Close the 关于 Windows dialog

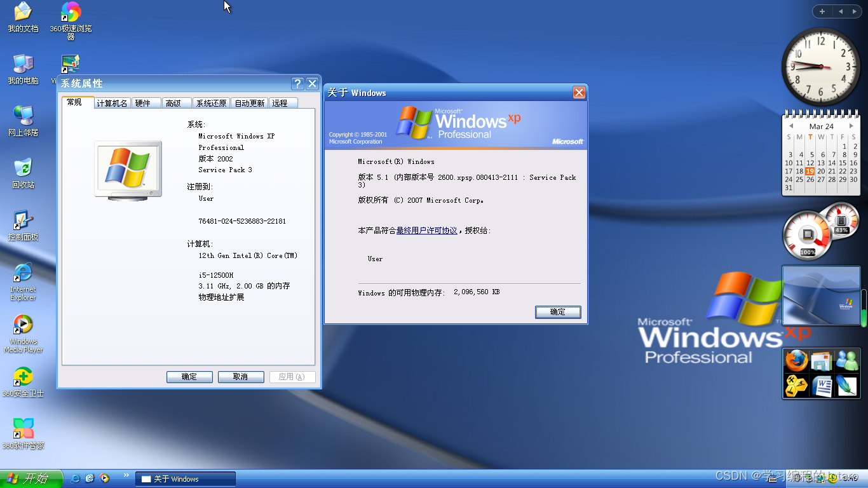click(579, 93)
